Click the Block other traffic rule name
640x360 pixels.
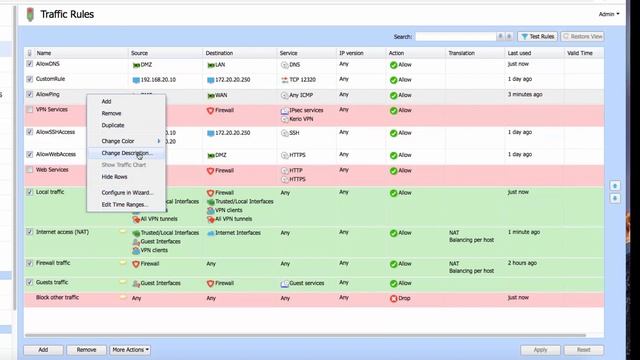point(57,298)
